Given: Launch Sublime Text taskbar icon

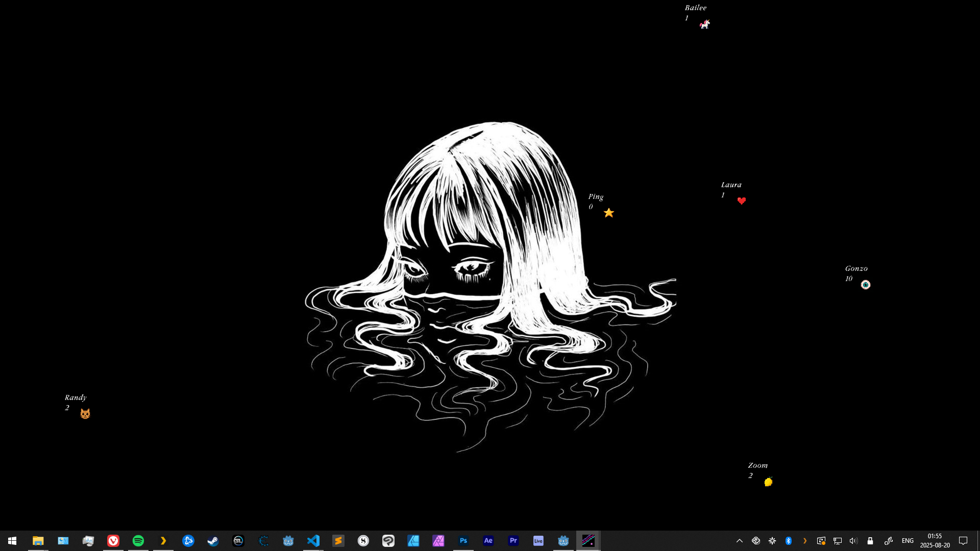Looking at the screenshot, I should tap(338, 541).
